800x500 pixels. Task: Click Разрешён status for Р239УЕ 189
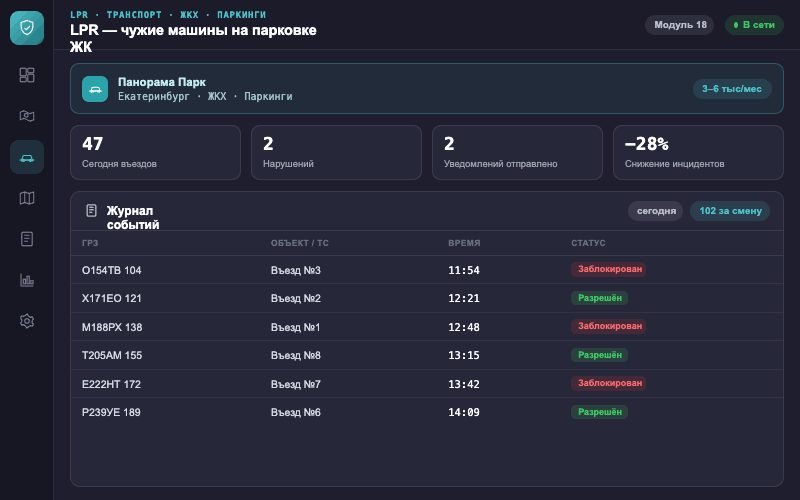[599, 412]
